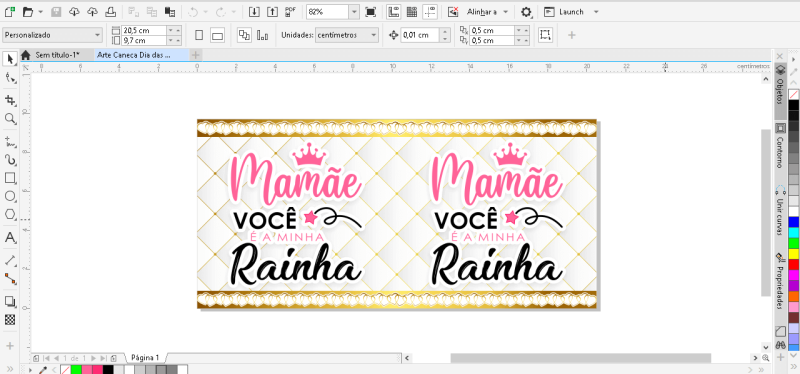Expand toolbox with double chevron
This screenshot has height=374, width=800.
10,369
